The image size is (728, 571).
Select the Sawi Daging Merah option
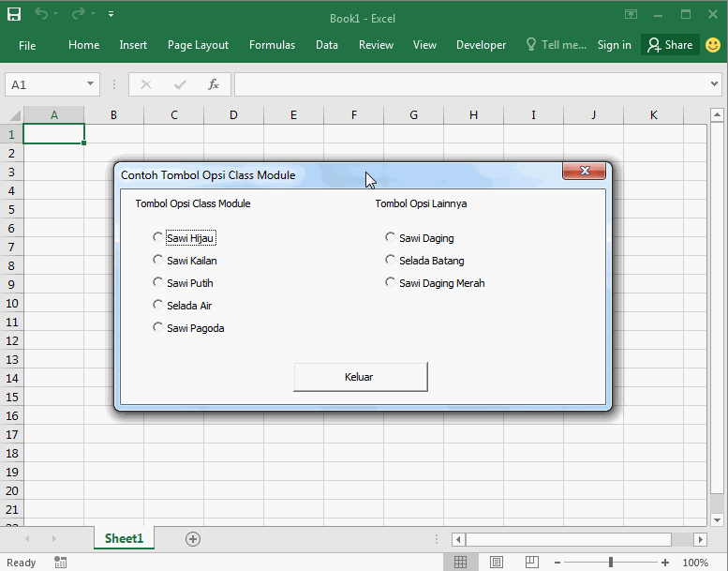click(435, 283)
